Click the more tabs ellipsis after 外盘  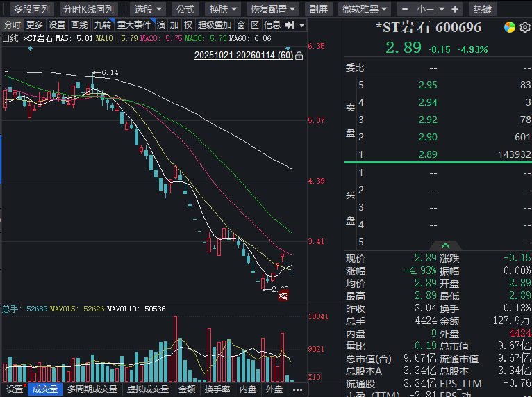point(297,389)
